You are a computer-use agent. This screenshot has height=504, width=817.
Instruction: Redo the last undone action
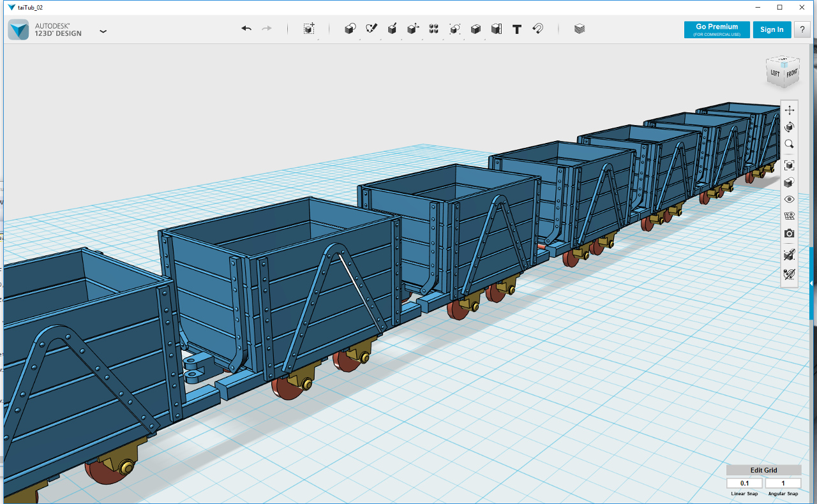267,29
